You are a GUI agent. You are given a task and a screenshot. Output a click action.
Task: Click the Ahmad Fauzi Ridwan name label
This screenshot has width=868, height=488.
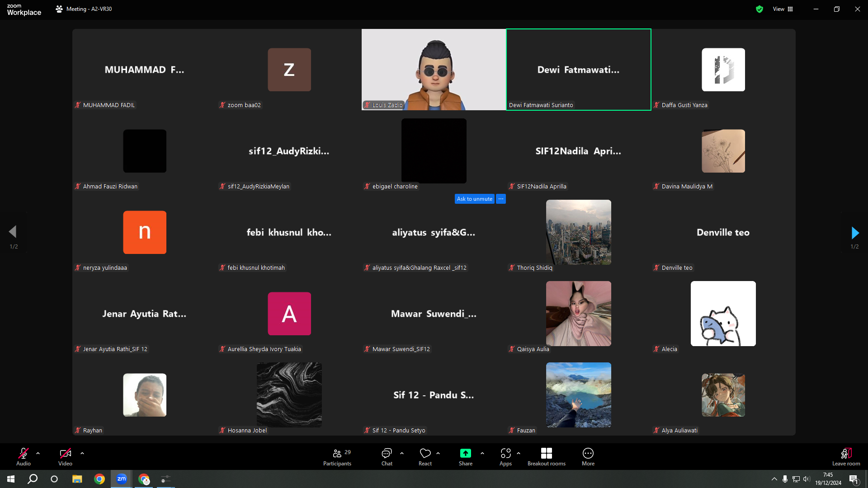pos(110,186)
